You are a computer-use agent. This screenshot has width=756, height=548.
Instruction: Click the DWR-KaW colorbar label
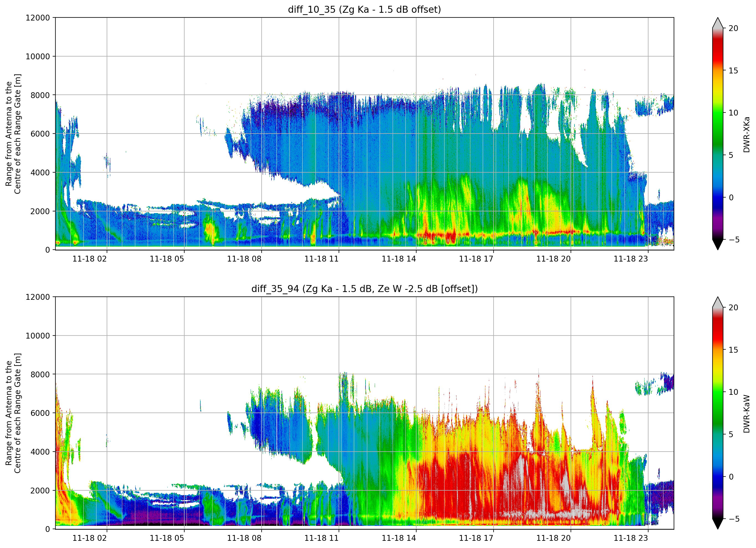pos(746,414)
